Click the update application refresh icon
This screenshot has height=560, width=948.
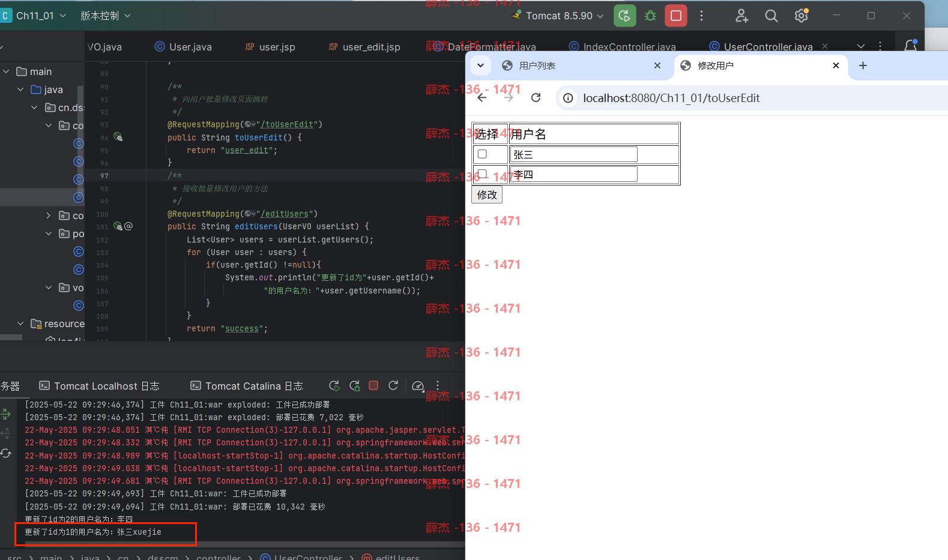tap(393, 385)
